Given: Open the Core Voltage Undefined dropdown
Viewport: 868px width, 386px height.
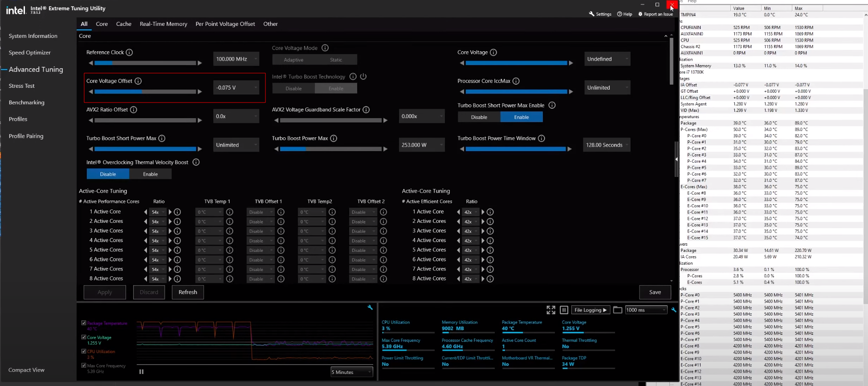Looking at the screenshot, I should 607,59.
